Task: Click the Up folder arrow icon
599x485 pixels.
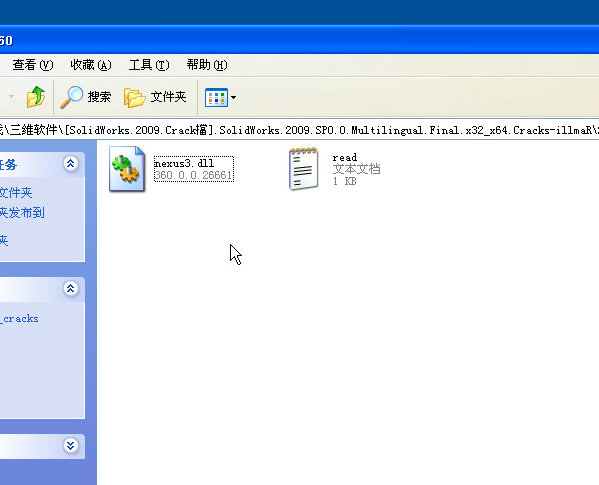Action: pos(36,97)
